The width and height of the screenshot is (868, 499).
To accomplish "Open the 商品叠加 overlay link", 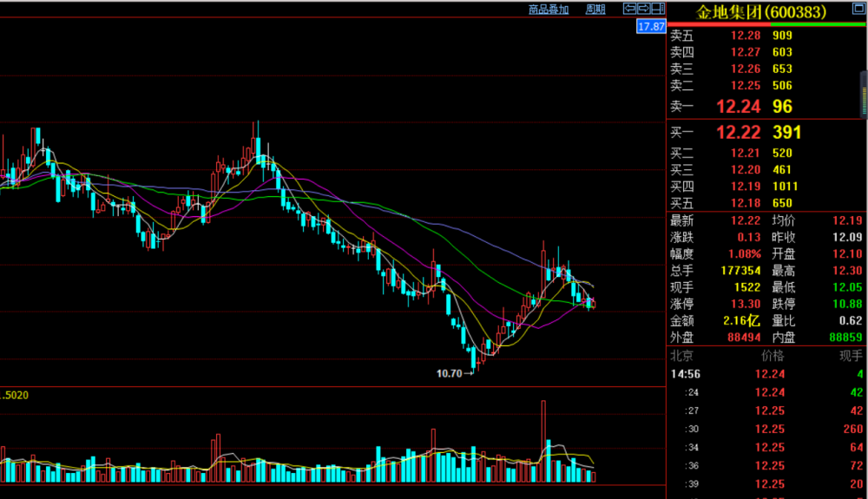I will [548, 10].
